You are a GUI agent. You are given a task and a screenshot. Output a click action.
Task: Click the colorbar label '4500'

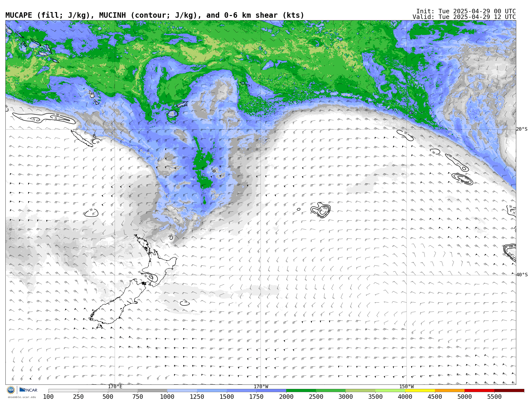click(435, 397)
